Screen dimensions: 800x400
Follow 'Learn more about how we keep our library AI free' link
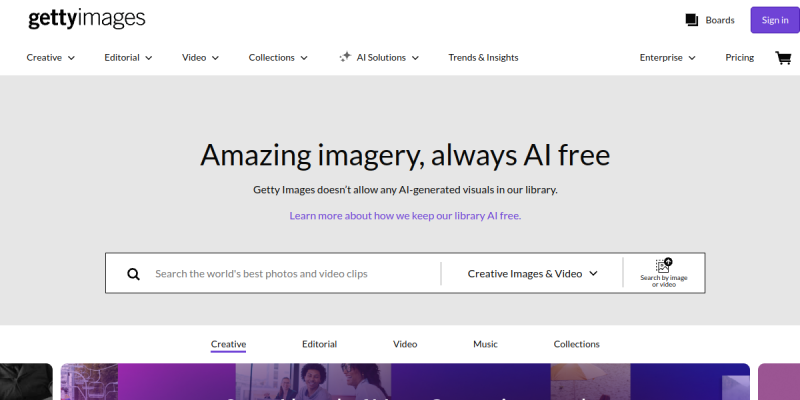tap(405, 215)
